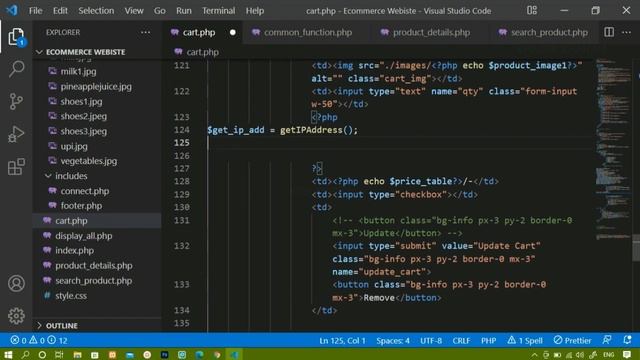Click the unsaved dot on cart.php tab
640x360 pixels.
coord(232,32)
